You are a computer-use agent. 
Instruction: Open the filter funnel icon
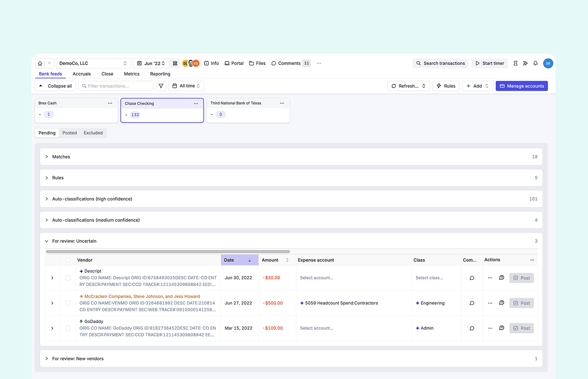coord(161,86)
